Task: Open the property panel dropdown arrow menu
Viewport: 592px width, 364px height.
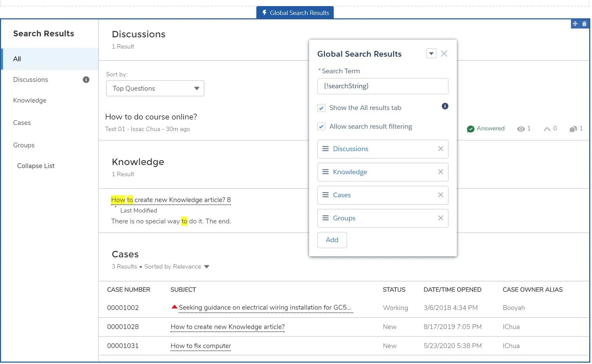Action: [431, 54]
